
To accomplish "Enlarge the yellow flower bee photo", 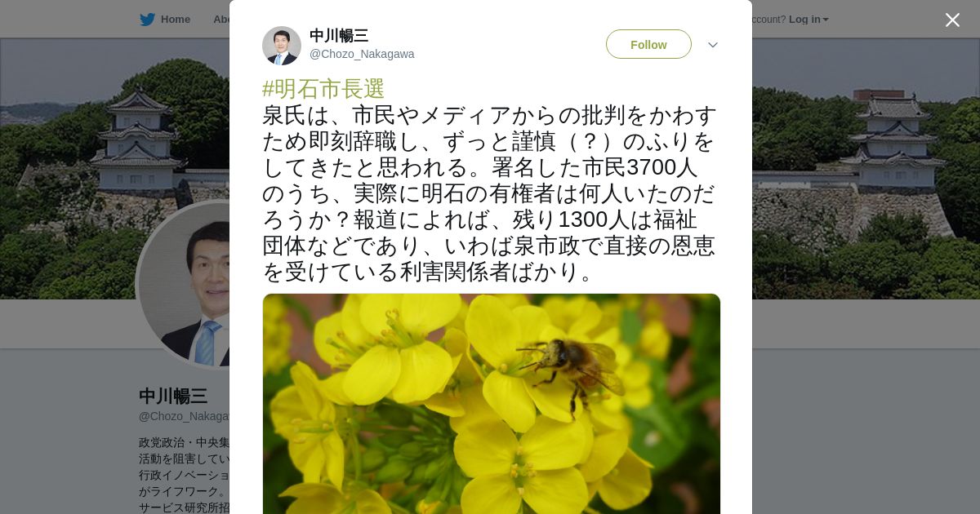I will (x=492, y=404).
